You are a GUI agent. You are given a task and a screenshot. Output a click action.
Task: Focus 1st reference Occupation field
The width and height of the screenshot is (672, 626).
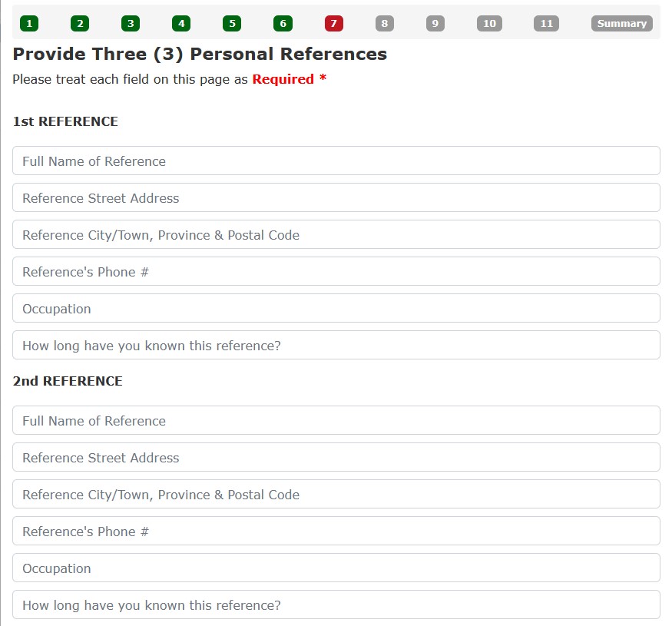336,309
